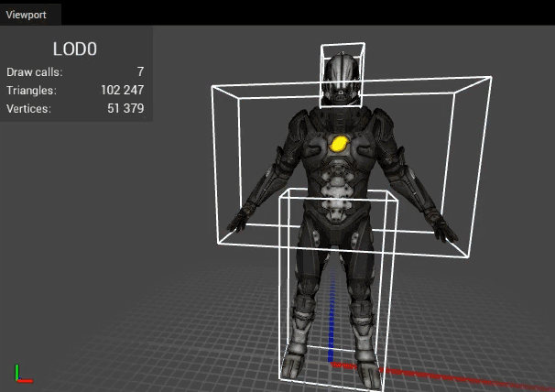This screenshot has width=555, height=392.
Task: Click the Draw calls value 7
Action: [x=140, y=71]
